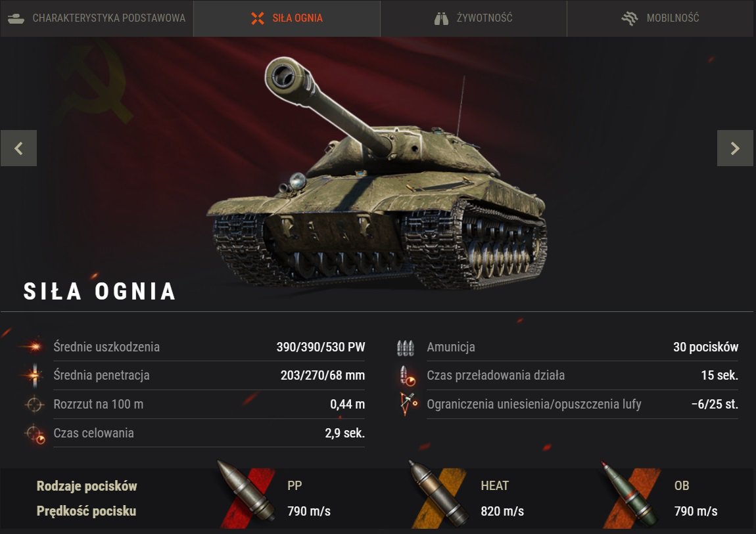Open the Charakterystyka Podstawowa tab

click(97, 18)
